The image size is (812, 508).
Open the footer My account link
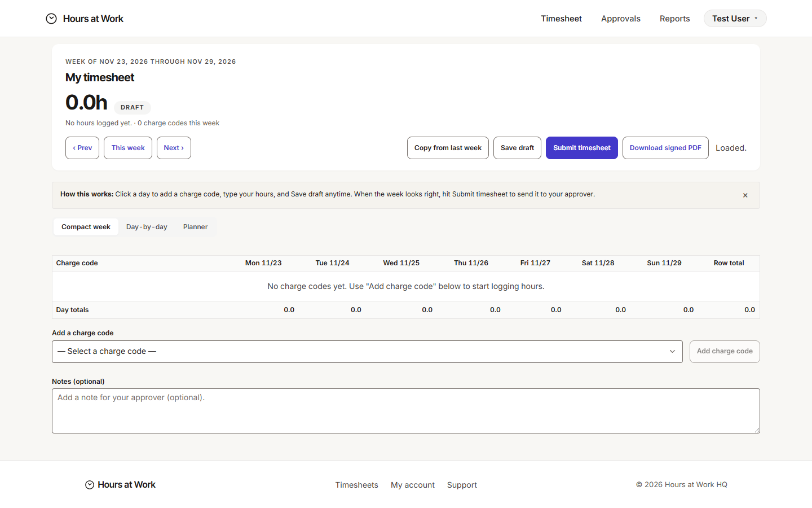[413, 485]
